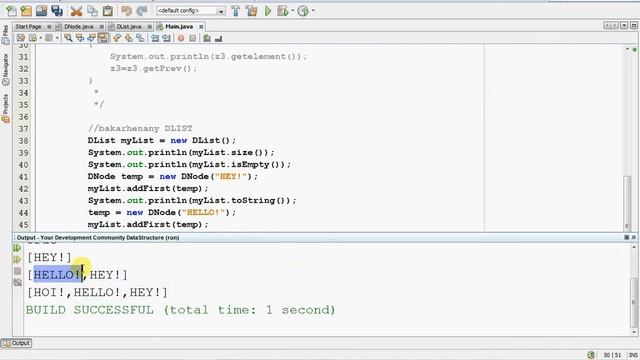Screen dimensions: 640x360
Task: Open the Projects side panel
Action: coord(5,108)
